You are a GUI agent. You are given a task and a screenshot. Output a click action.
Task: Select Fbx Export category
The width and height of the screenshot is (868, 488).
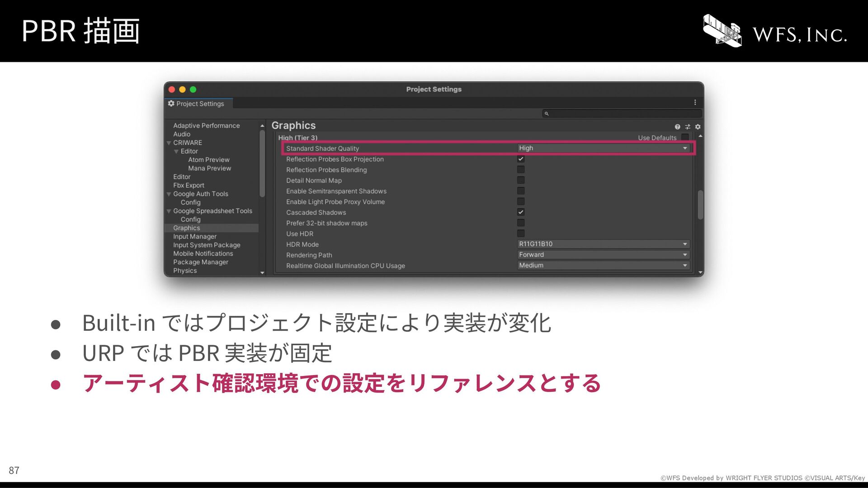point(189,185)
